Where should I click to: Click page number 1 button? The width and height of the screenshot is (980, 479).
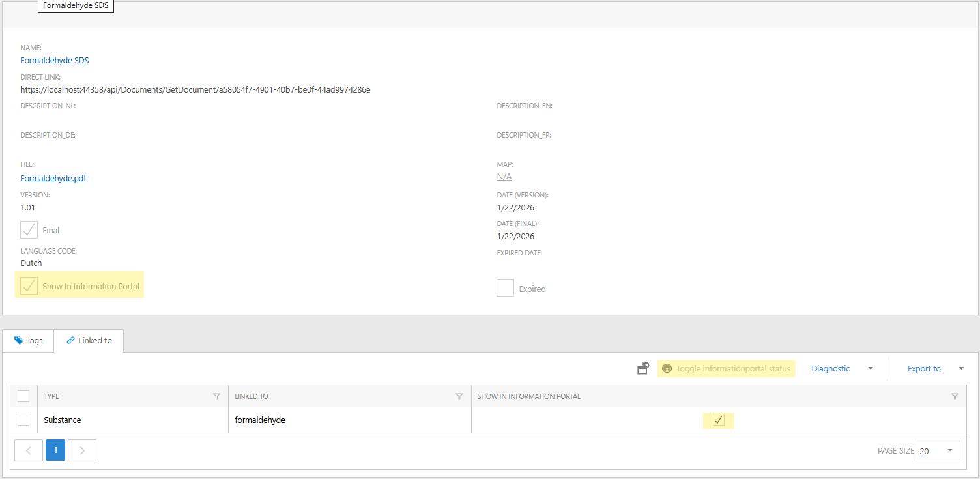pyautogui.click(x=55, y=450)
